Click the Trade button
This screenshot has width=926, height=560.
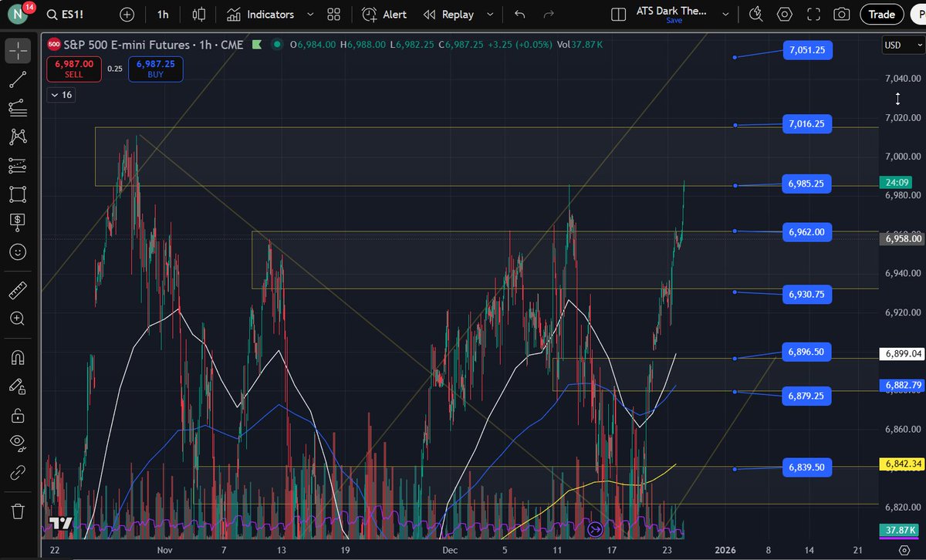click(x=881, y=15)
